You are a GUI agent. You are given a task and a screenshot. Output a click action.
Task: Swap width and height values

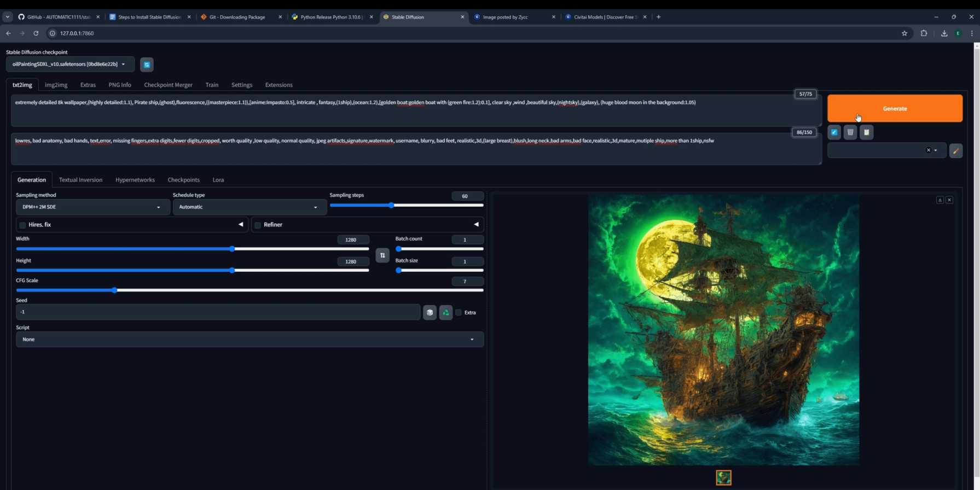(x=382, y=255)
